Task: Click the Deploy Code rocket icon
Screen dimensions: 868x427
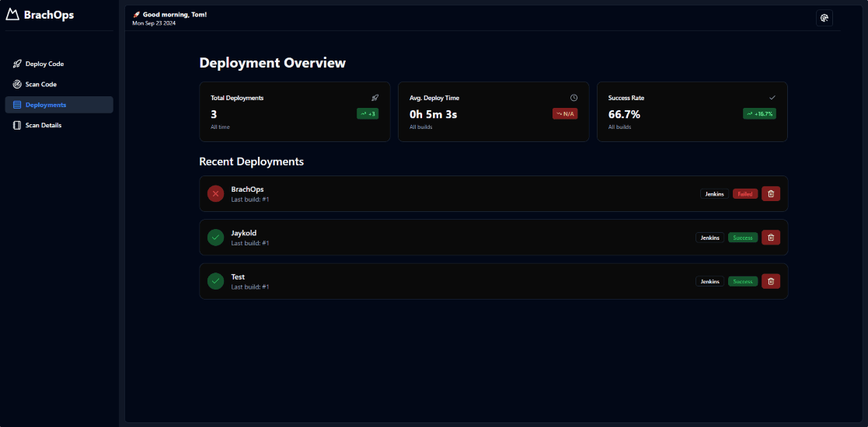Action: click(x=17, y=64)
